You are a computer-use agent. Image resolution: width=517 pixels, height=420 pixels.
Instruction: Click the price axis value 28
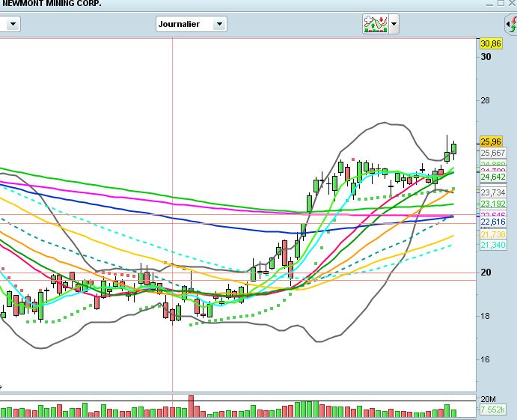pyautogui.click(x=485, y=100)
